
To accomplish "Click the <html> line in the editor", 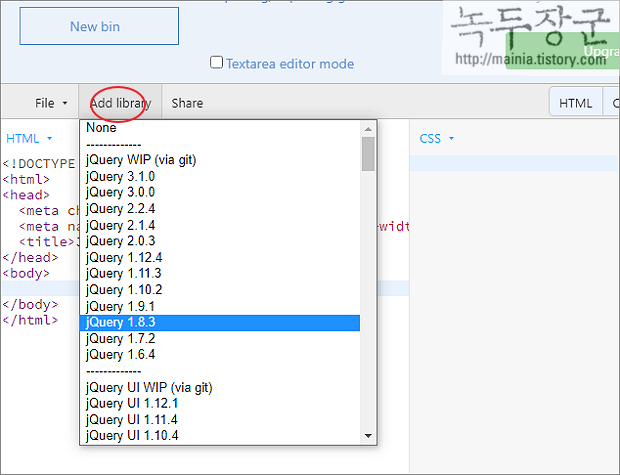I will [26, 180].
